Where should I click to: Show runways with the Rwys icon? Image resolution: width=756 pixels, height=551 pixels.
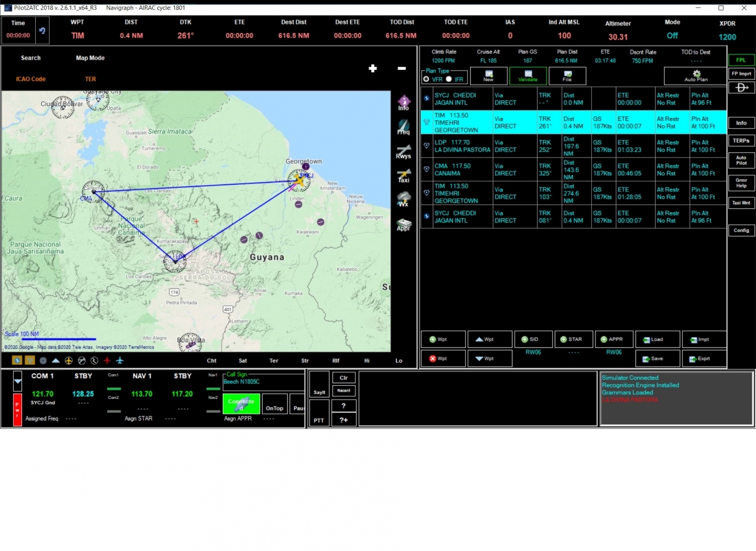coord(404,152)
